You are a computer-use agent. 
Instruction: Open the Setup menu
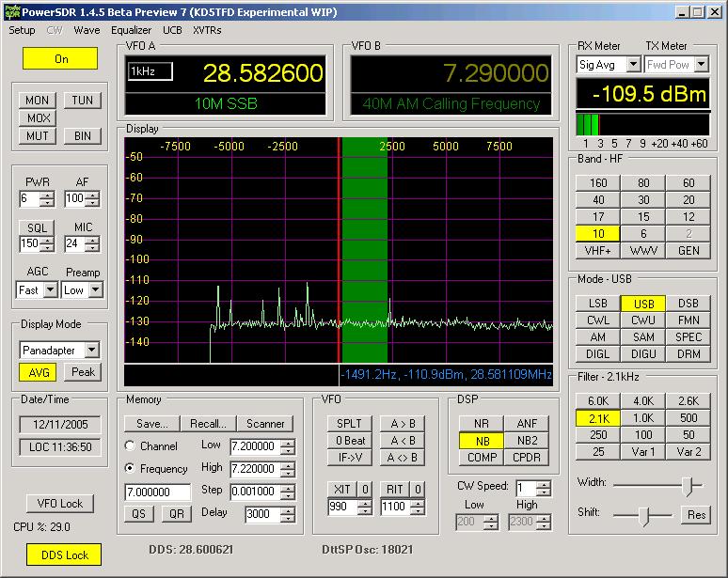coord(22,30)
